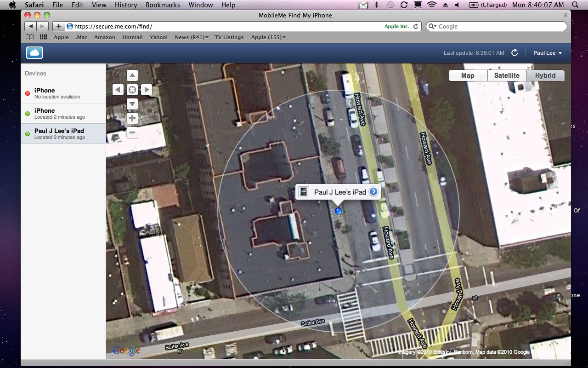Center the map on the device location
Image resolution: width=588 pixels, height=368 pixels.
tap(132, 90)
